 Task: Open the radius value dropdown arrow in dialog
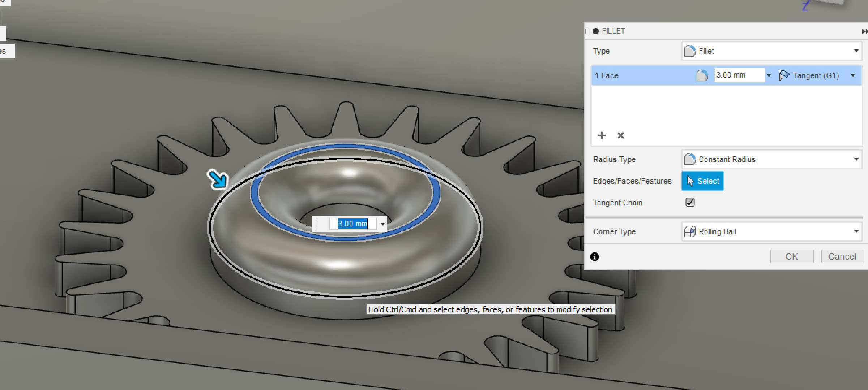click(x=769, y=75)
